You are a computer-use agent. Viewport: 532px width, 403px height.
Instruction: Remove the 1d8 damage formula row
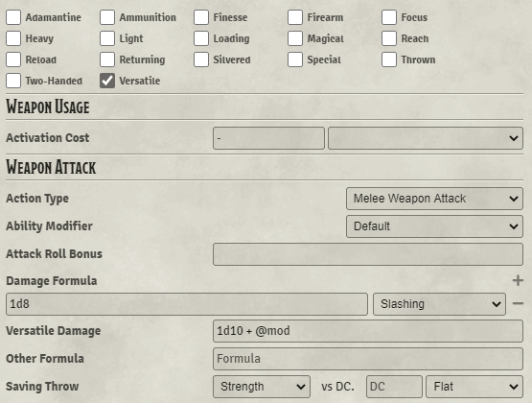click(518, 303)
